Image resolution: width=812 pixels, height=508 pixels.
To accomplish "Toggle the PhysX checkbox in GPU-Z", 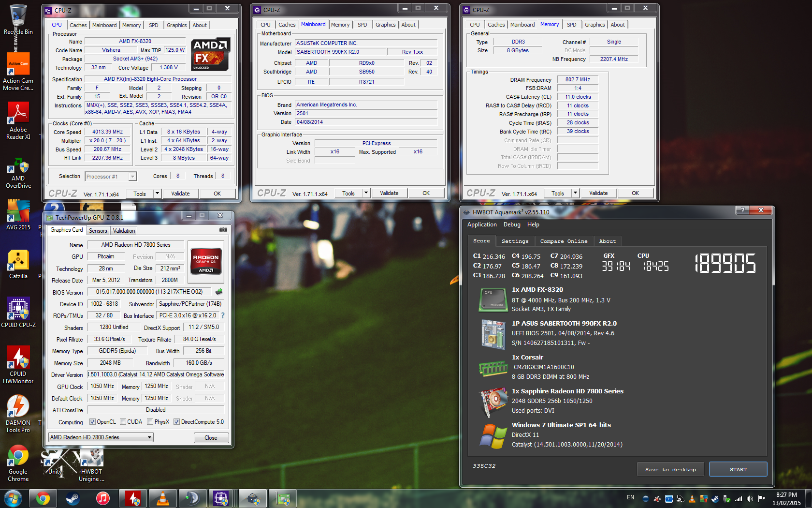I will tap(150, 422).
